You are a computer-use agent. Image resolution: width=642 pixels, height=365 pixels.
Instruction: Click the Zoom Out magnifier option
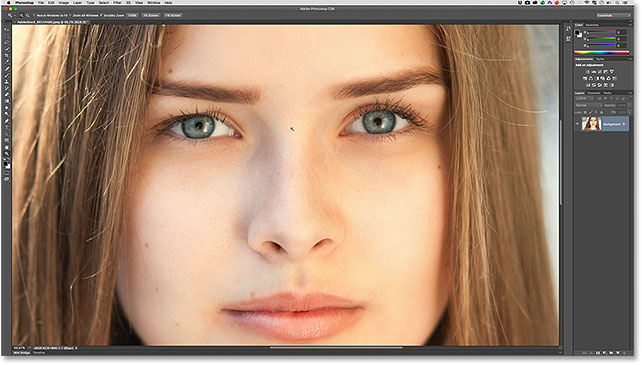click(x=27, y=15)
